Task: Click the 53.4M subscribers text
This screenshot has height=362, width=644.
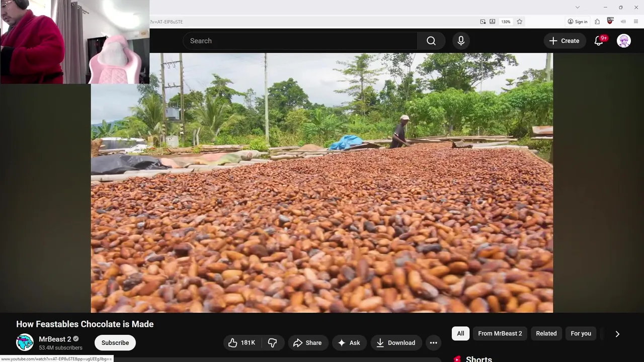Action: click(60, 348)
